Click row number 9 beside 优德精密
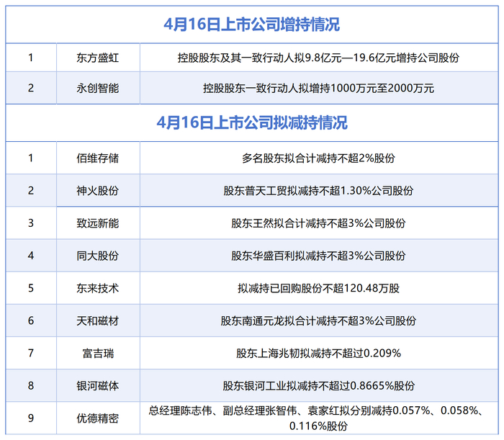This screenshot has height=440, width=504. click(31, 418)
